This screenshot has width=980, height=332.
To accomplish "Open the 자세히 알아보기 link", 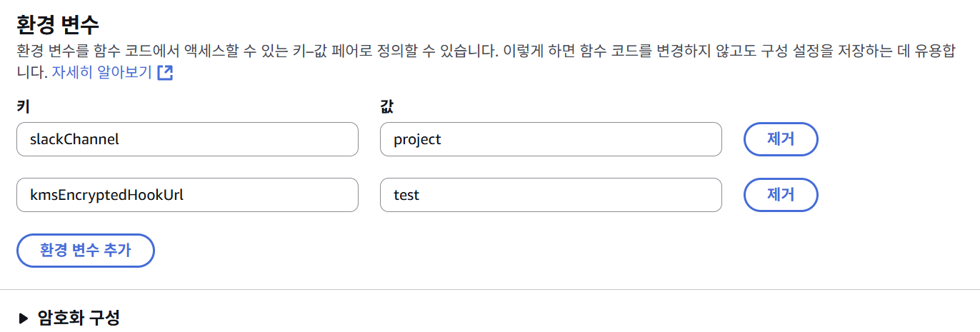I will pos(101,73).
